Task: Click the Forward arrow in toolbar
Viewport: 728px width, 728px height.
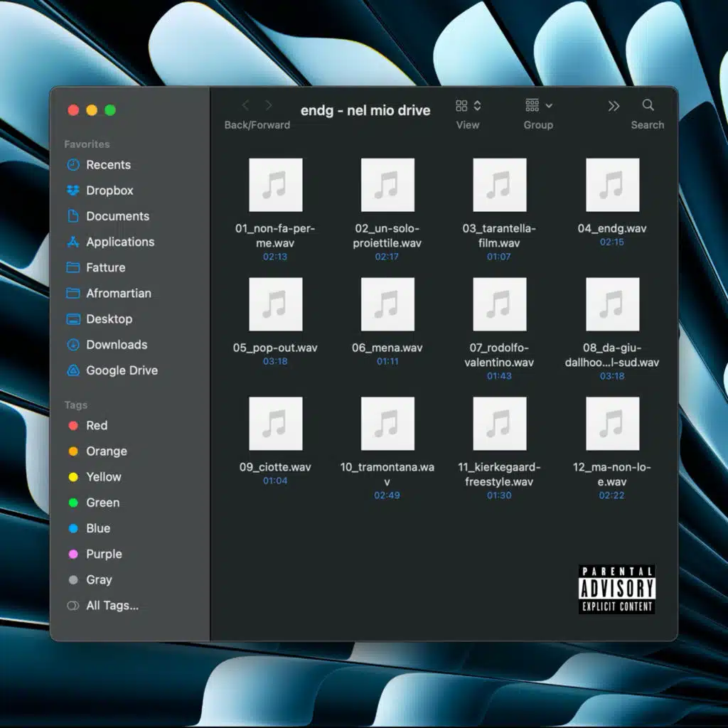Action: (x=269, y=105)
